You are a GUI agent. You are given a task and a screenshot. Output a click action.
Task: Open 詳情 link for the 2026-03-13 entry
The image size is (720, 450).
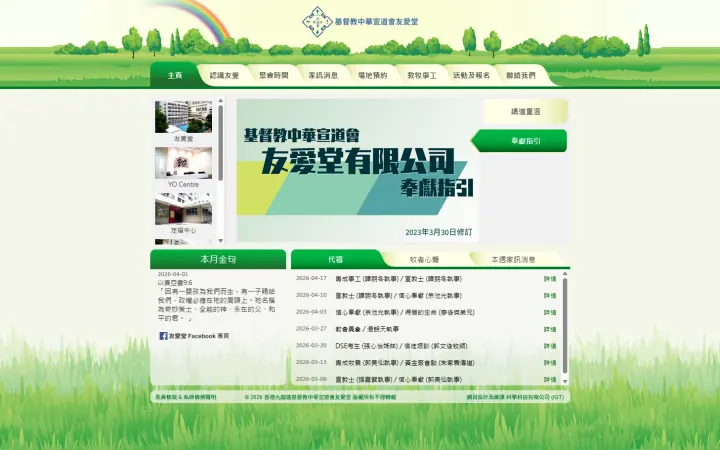[x=550, y=363]
